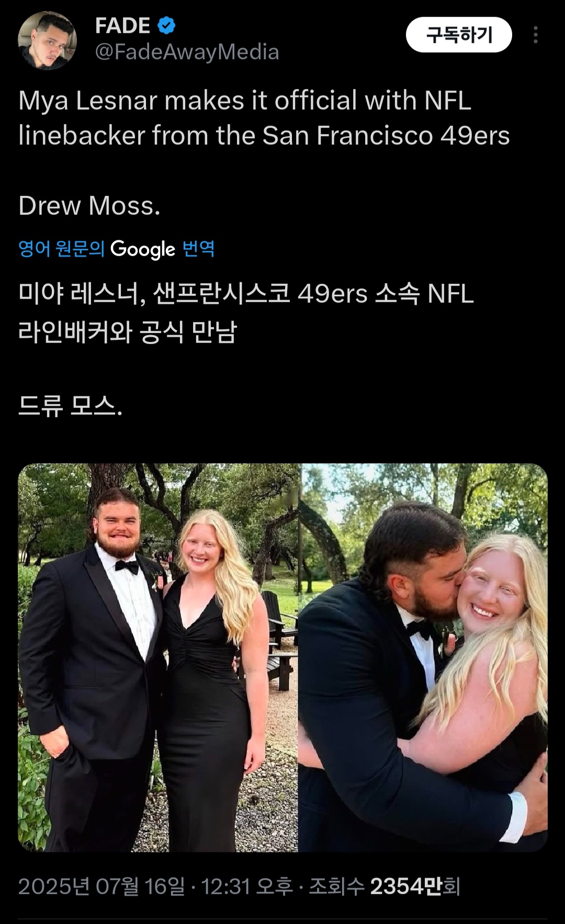This screenshot has width=565, height=924.
Task: Tap the 2025년 07월 16일 date stamp
Action: coord(101,886)
